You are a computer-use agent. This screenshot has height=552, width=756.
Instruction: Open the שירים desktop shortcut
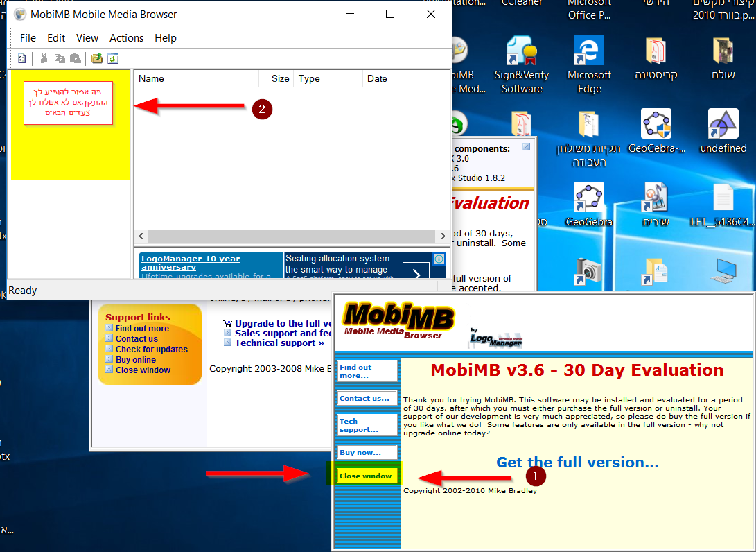(656, 205)
